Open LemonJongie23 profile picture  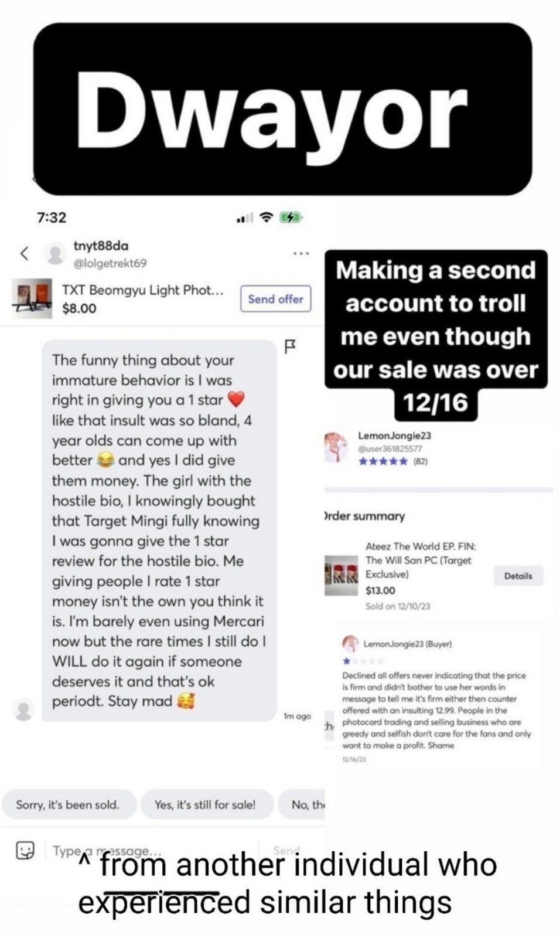click(x=336, y=447)
